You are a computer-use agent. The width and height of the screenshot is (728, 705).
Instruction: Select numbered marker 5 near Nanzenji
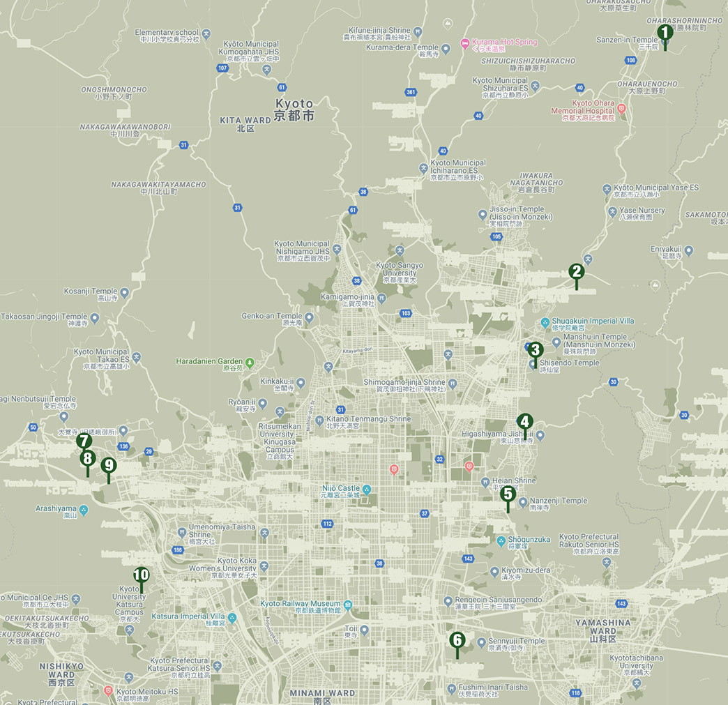(x=508, y=494)
